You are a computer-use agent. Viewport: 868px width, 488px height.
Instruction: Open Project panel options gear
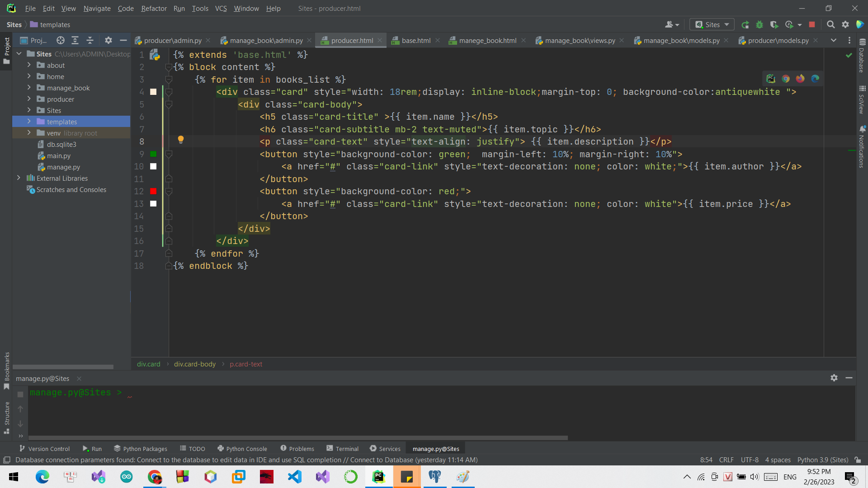[108, 40]
